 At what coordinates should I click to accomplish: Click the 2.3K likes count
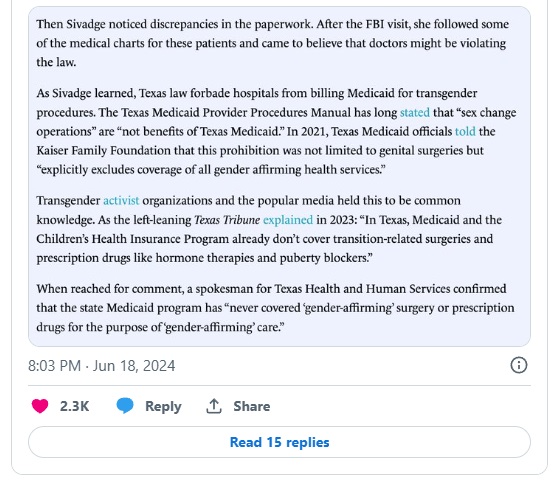coord(74,406)
